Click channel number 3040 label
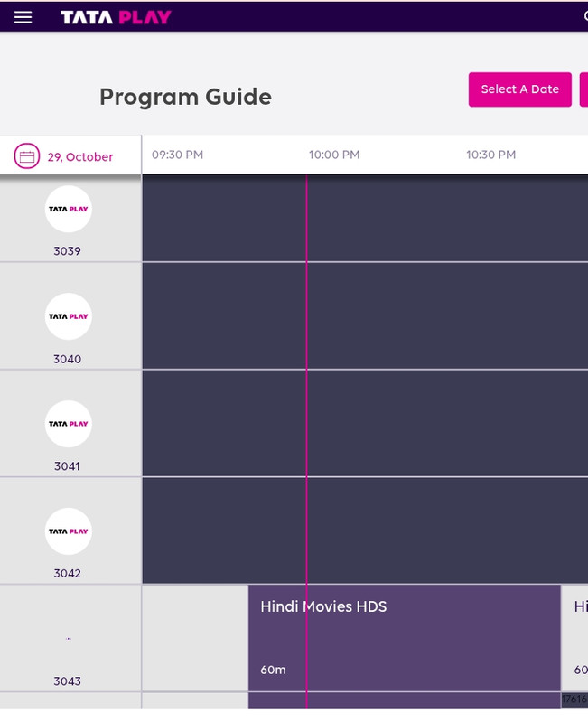Screen dimensions: 588x723 pyautogui.click(x=67, y=359)
